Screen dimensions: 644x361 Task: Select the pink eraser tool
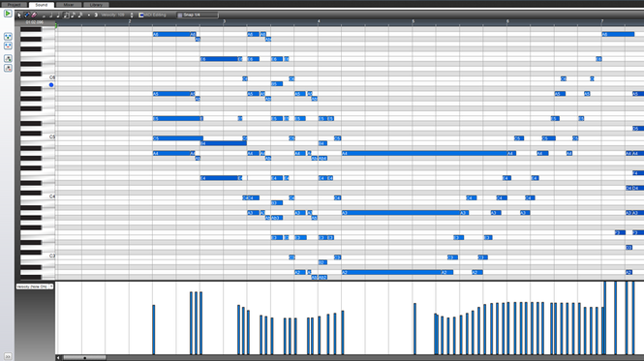point(34,15)
